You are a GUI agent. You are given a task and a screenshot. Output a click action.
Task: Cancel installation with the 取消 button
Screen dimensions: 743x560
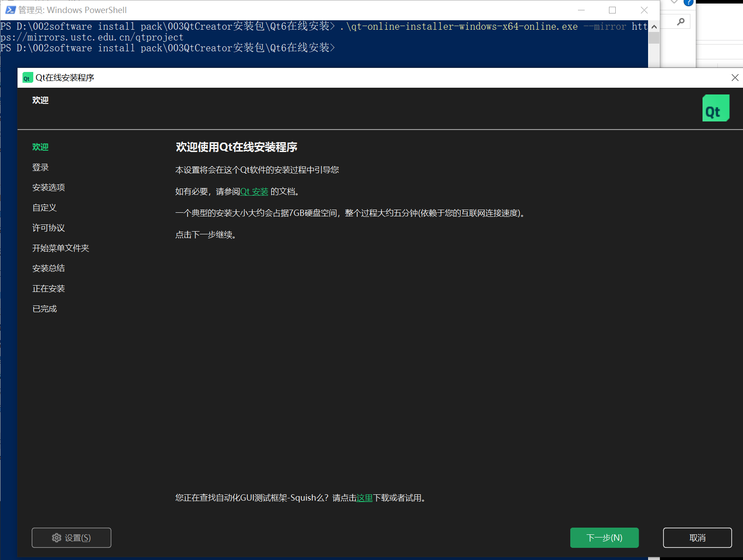tap(698, 538)
